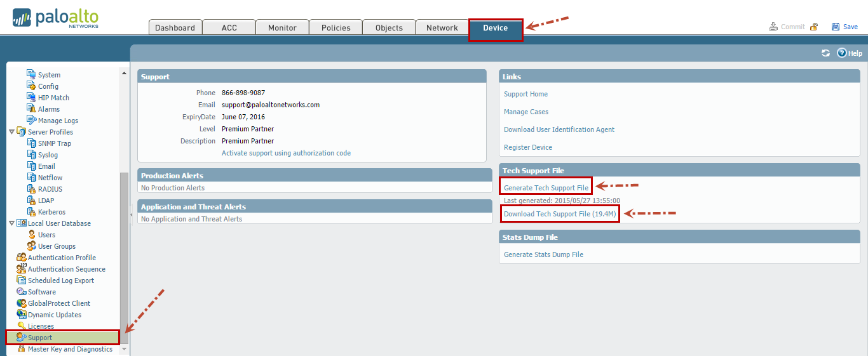
Task: Open the Network tab
Action: point(442,28)
